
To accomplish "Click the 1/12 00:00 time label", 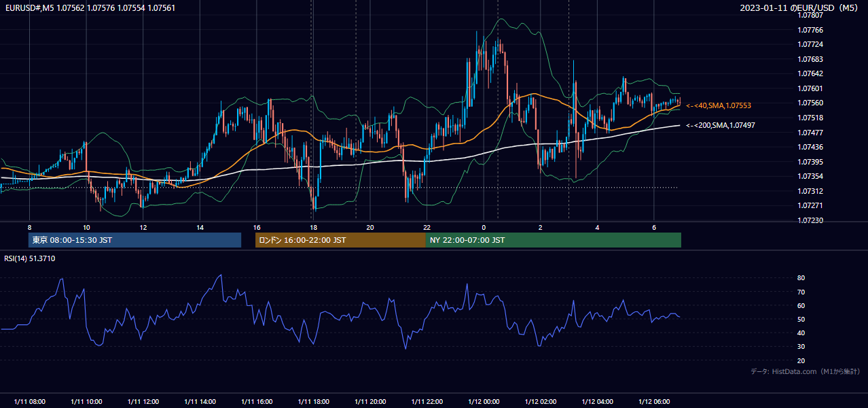I will [484, 402].
